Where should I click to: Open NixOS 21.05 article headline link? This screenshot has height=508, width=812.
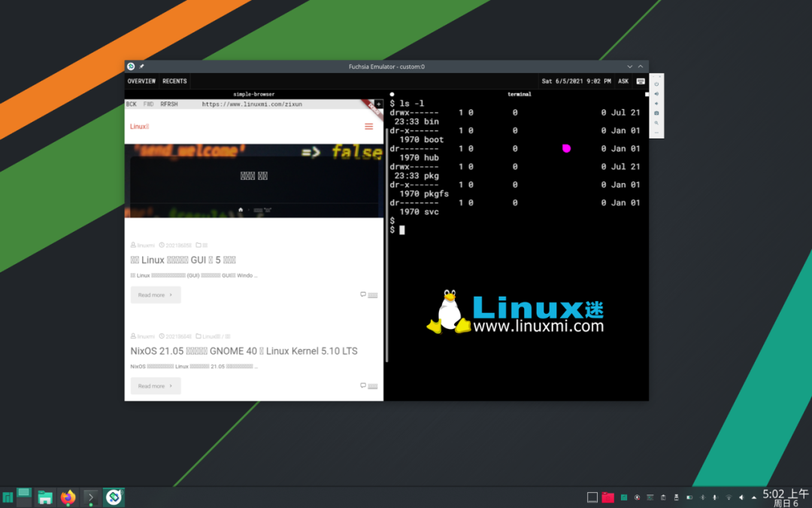244,351
